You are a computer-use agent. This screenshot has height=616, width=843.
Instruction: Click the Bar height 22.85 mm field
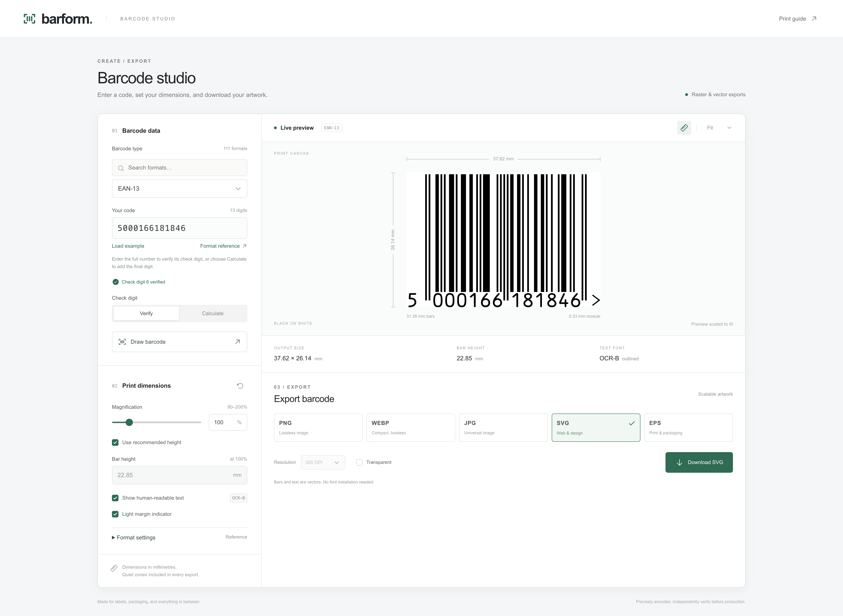(x=179, y=475)
